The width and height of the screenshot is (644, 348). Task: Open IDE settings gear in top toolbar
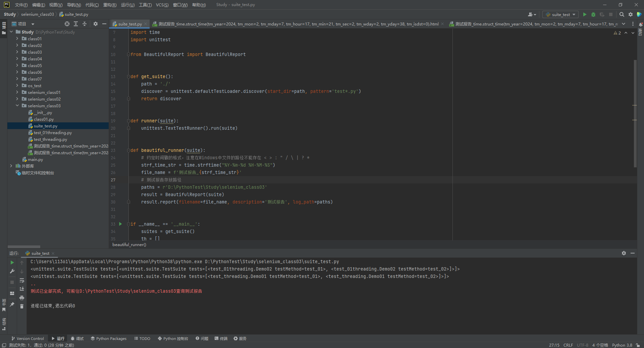[x=631, y=14]
